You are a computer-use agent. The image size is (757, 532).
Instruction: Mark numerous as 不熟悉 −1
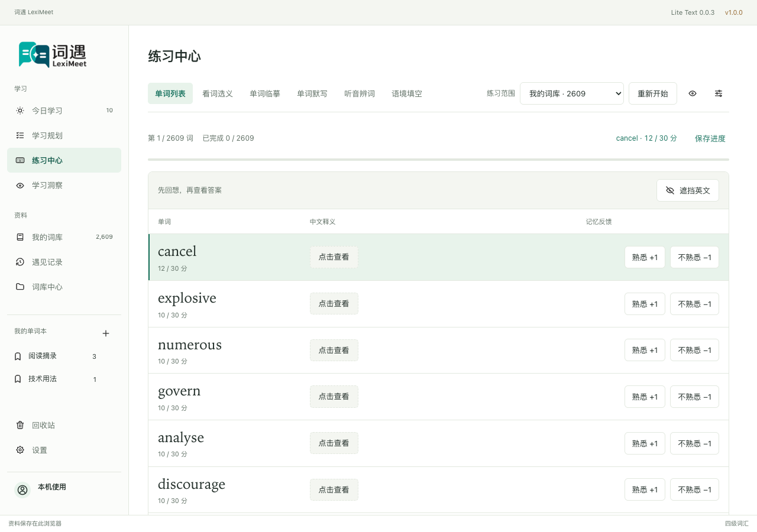point(694,350)
